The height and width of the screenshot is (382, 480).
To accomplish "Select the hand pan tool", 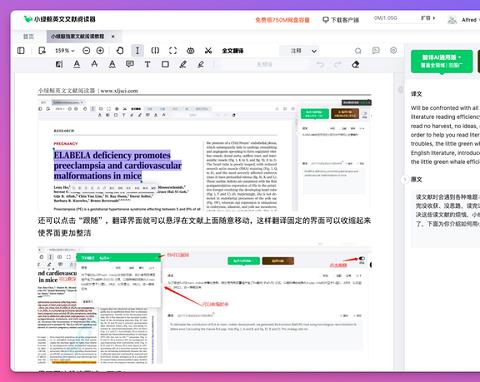I will click(x=120, y=51).
